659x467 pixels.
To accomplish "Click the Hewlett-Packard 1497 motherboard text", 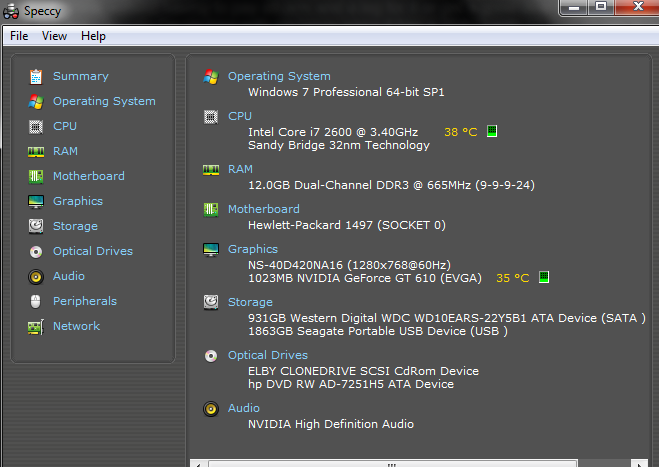I will point(347,225).
